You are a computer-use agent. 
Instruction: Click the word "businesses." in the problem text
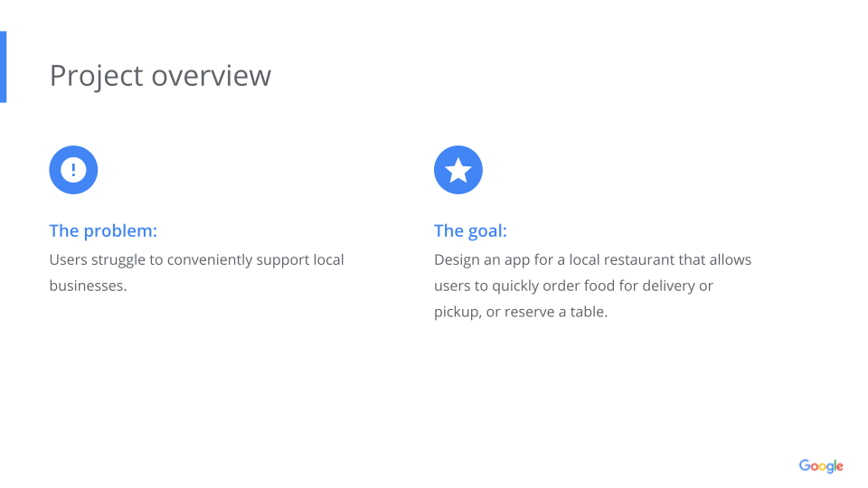(88, 286)
